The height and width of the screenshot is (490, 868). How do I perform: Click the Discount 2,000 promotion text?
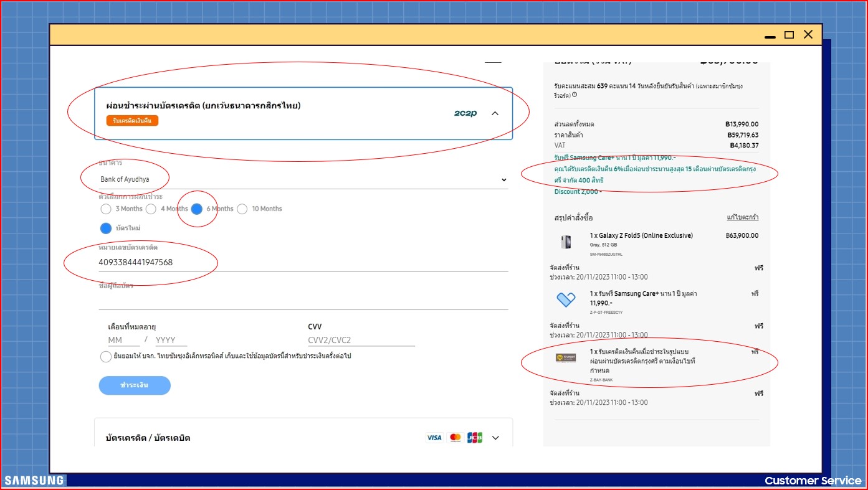pyautogui.click(x=578, y=192)
